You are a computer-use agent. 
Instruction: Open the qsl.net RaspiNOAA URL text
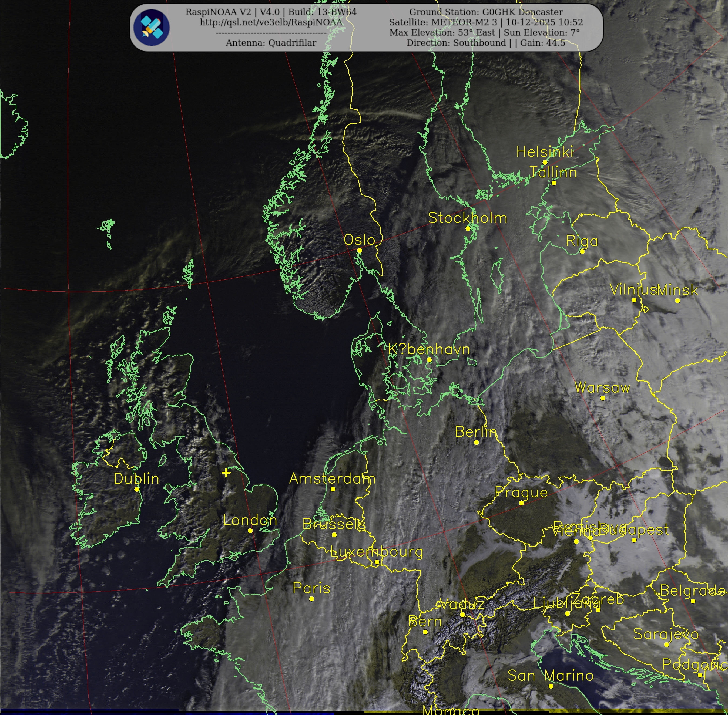pyautogui.click(x=271, y=22)
